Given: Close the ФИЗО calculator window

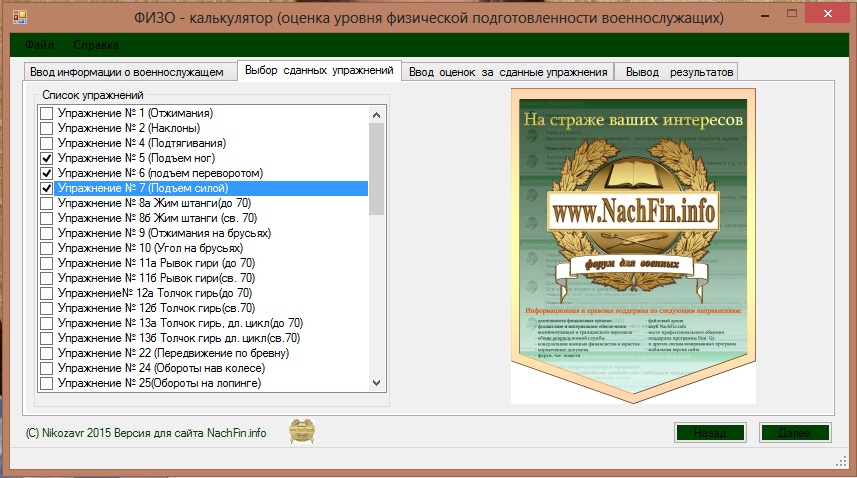Looking at the screenshot, I should [827, 14].
